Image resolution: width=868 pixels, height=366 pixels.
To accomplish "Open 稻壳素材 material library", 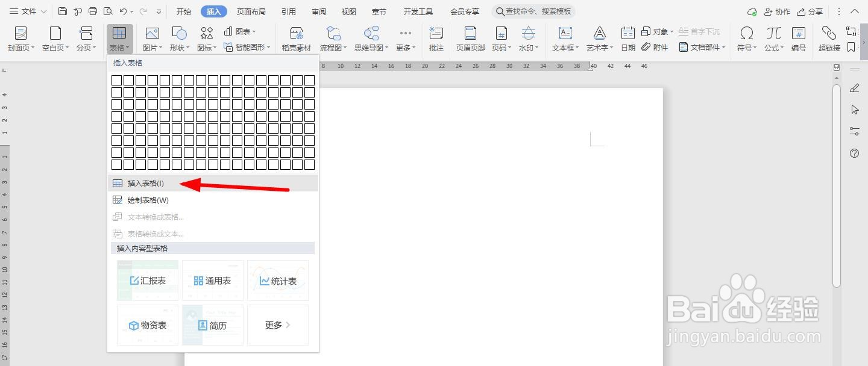I will pyautogui.click(x=297, y=39).
